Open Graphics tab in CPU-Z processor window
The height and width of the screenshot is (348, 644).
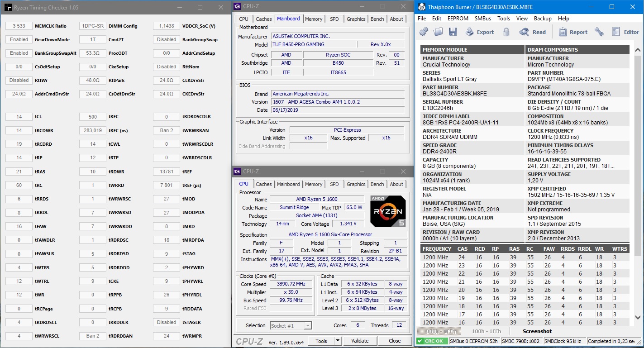[356, 184]
